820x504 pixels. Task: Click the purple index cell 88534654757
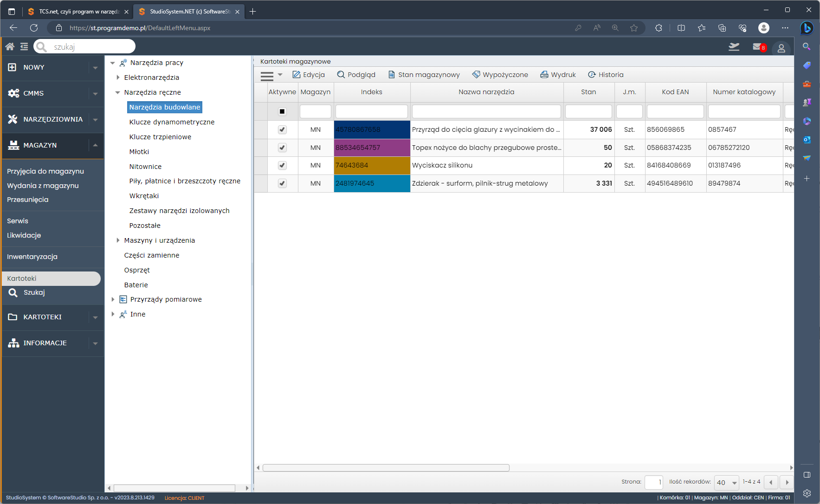(x=372, y=148)
